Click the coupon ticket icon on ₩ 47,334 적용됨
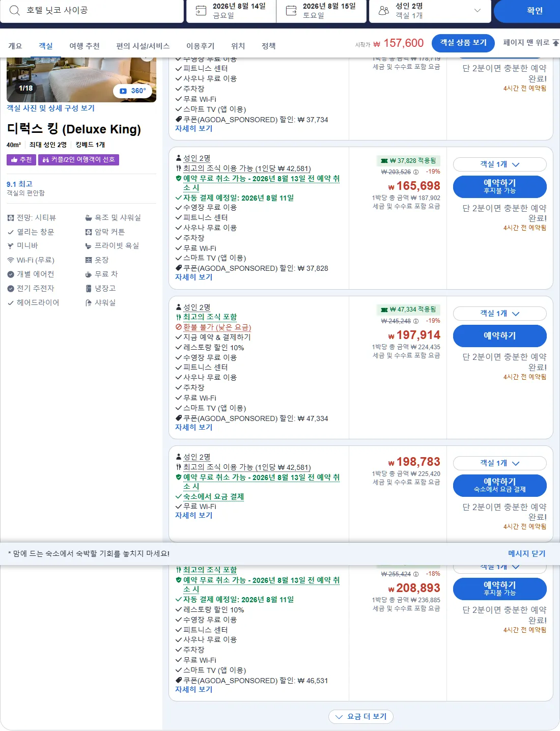 coord(384,310)
